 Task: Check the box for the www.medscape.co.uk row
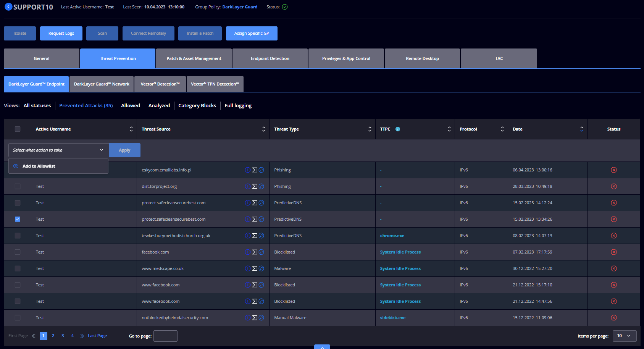pyautogui.click(x=18, y=268)
